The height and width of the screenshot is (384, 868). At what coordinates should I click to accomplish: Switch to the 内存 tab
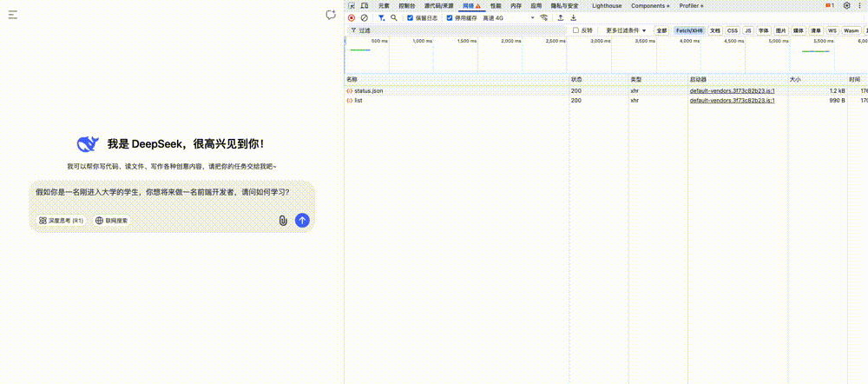[516, 5]
